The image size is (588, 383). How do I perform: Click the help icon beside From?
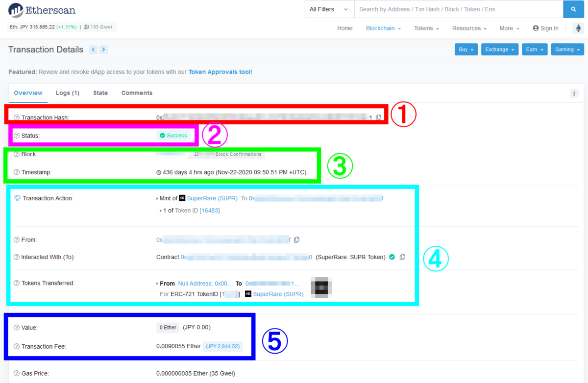[17, 240]
